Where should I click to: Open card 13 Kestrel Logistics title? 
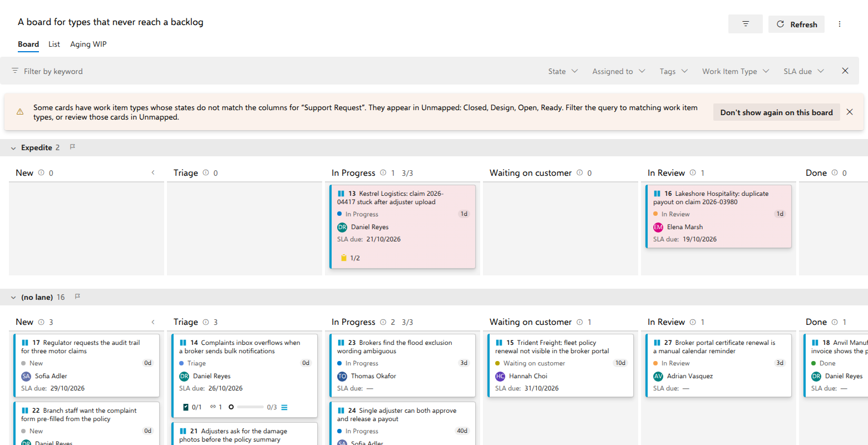390,197
